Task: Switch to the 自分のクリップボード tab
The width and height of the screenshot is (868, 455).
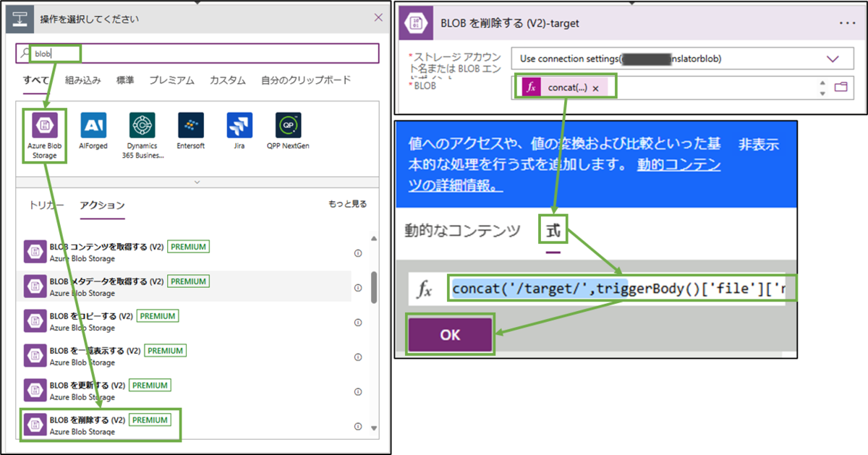Action: (x=306, y=80)
